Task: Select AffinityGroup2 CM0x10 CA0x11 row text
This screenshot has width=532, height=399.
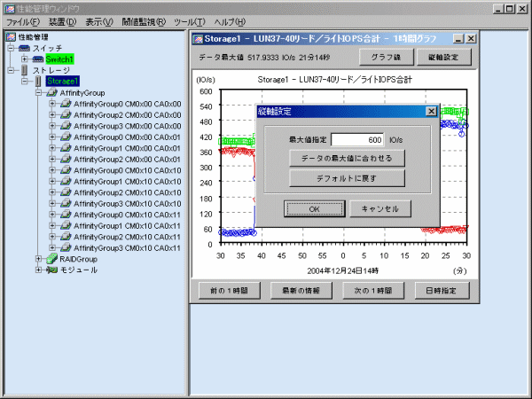Action: point(127,237)
